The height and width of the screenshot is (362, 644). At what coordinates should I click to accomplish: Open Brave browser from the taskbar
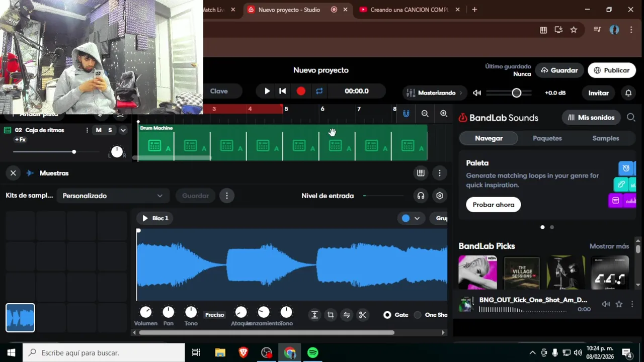pyautogui.click(x=244, y=353)
